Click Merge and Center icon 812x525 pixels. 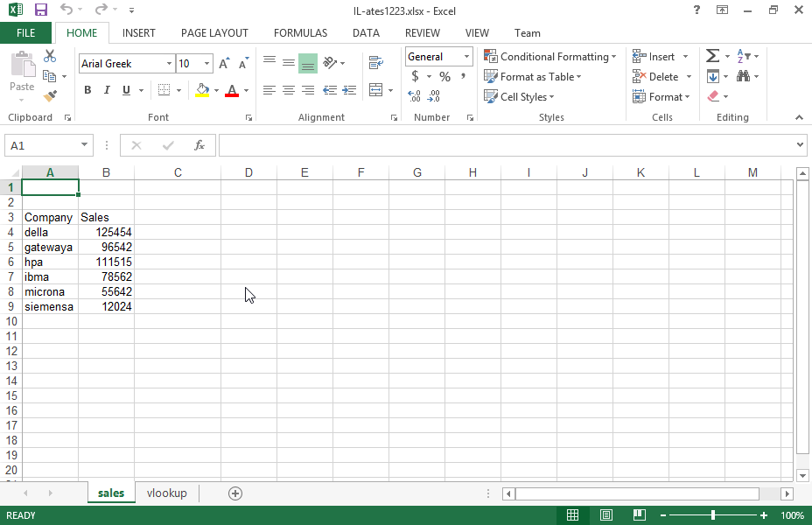[376, 90]
